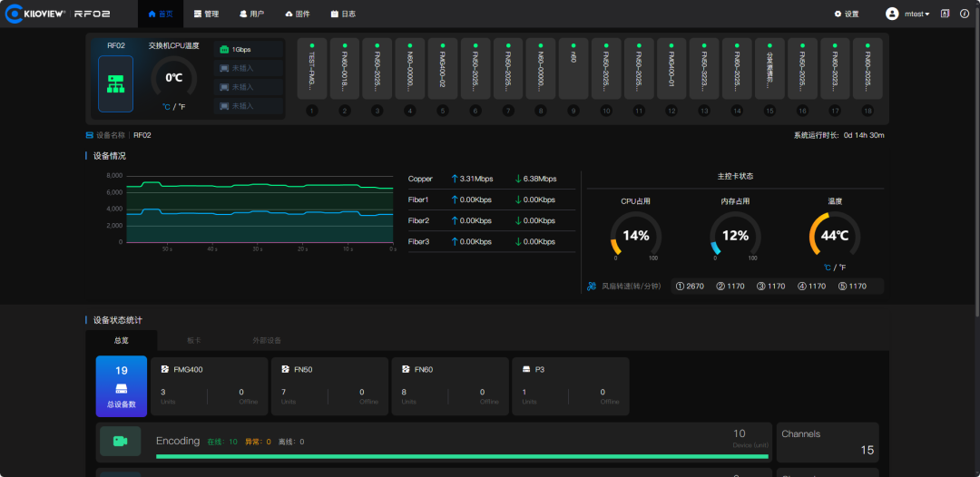Click fan ① speed 2670
The height and width of the screenshot is (477, 980).
pos(690,287)
